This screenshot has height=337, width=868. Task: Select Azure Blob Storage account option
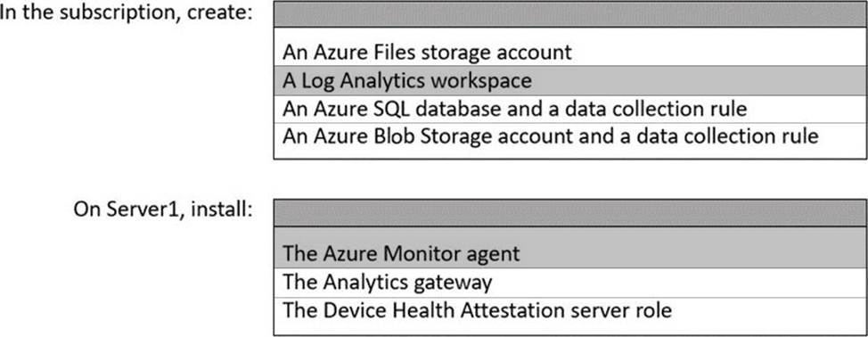570,136
